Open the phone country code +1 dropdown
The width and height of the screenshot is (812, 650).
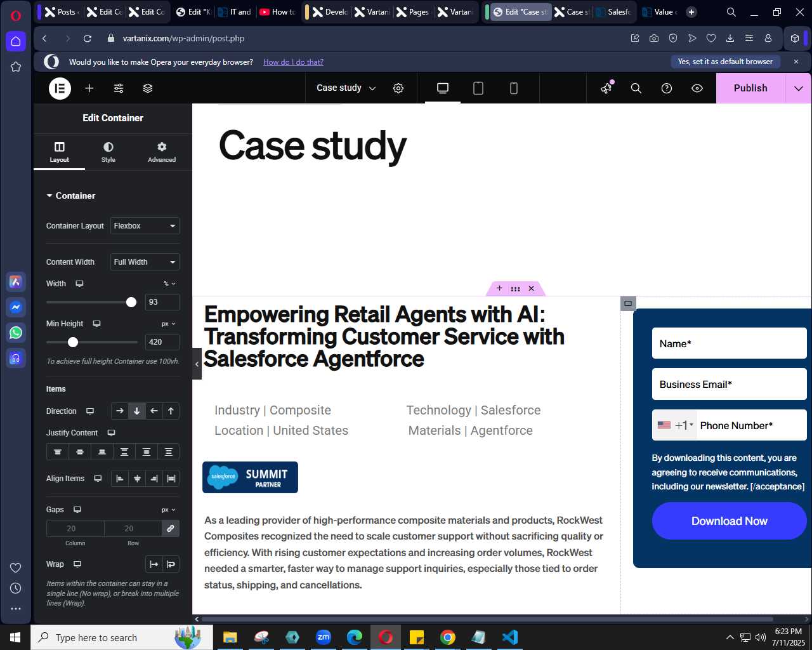pos(676,425)
